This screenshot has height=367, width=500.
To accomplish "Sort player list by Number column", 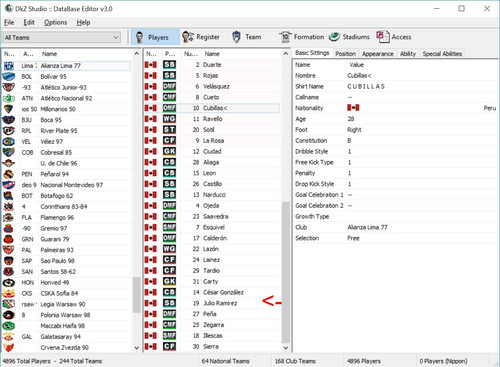I will 191,54.
